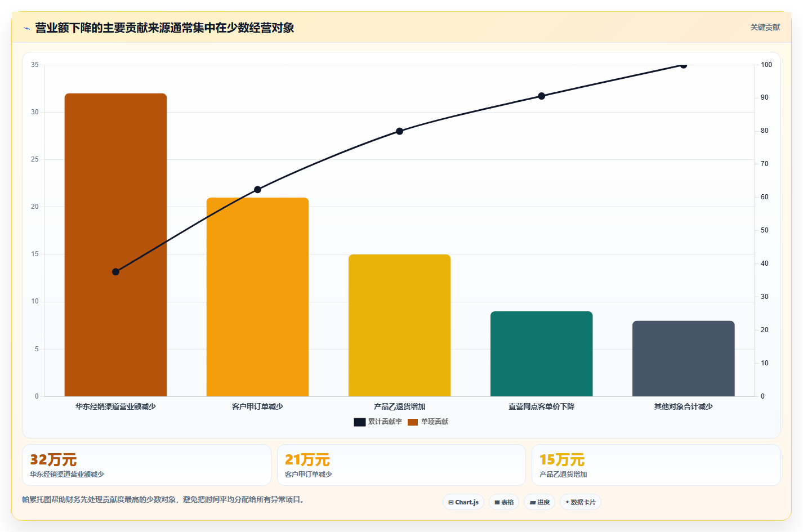Click the 直营网点客单价下降 teal bar
The image size is (803, 532).
(x=541, y=354)
